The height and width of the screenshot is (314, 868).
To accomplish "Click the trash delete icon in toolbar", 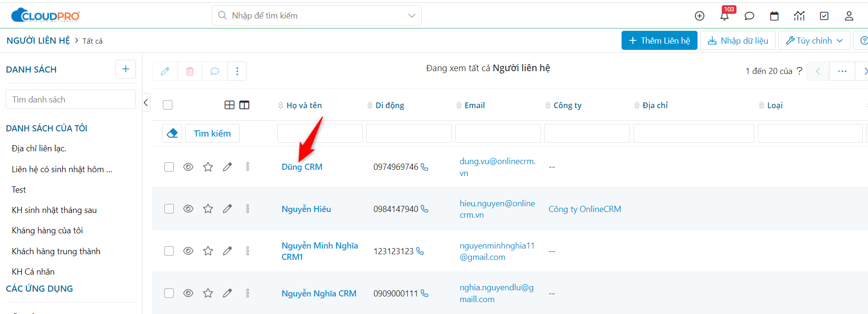I will (190, 71).
